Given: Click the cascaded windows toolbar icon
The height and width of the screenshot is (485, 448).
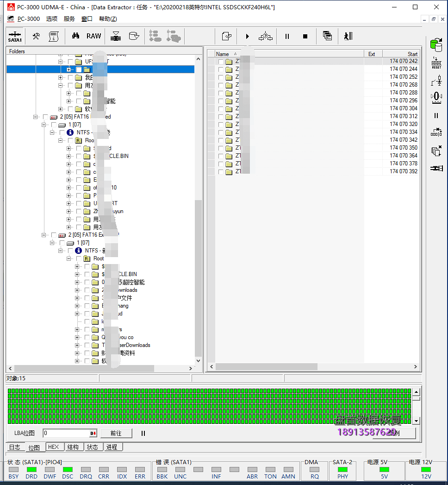Looking at the screenshot, I should pos(327,36).
